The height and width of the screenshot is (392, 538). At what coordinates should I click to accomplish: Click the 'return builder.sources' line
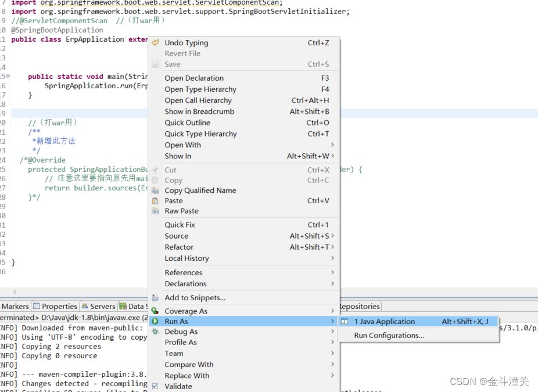(96, 188)
